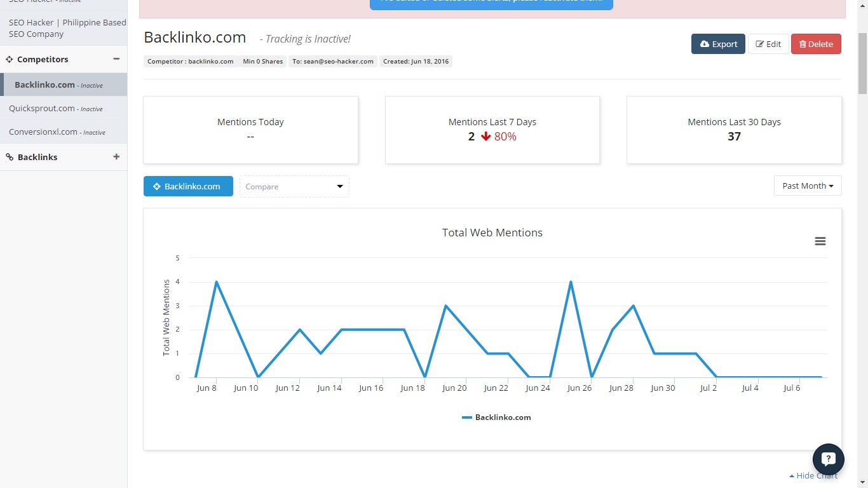Image resolution: width=868 pixels, height=488 pixels.
Task: Open the Past Month range dropdown
Action: pyautogui.click(x=807, y=186)
